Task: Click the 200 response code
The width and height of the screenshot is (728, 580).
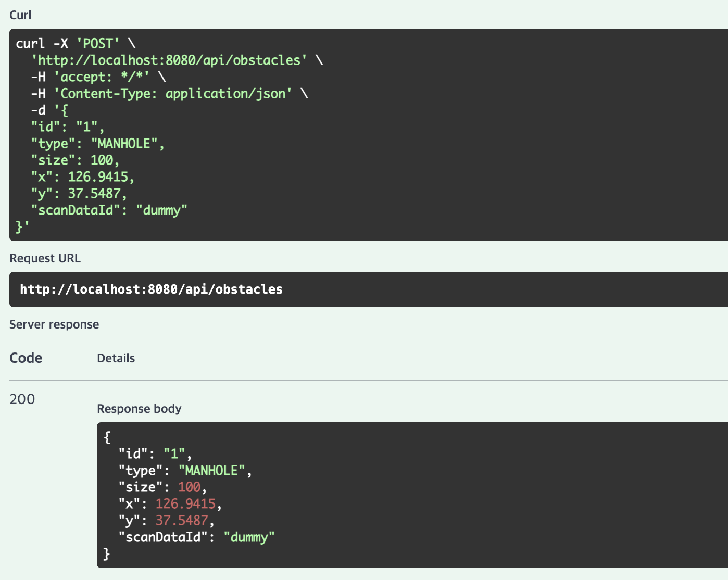Action: coord(22,399)
